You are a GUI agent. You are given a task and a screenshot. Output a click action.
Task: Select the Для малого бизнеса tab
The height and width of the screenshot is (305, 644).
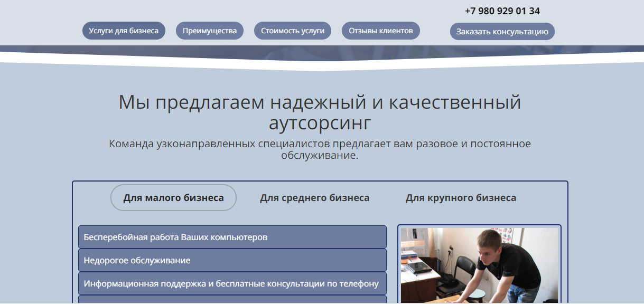pyautogui.click(x=173, y=198)
